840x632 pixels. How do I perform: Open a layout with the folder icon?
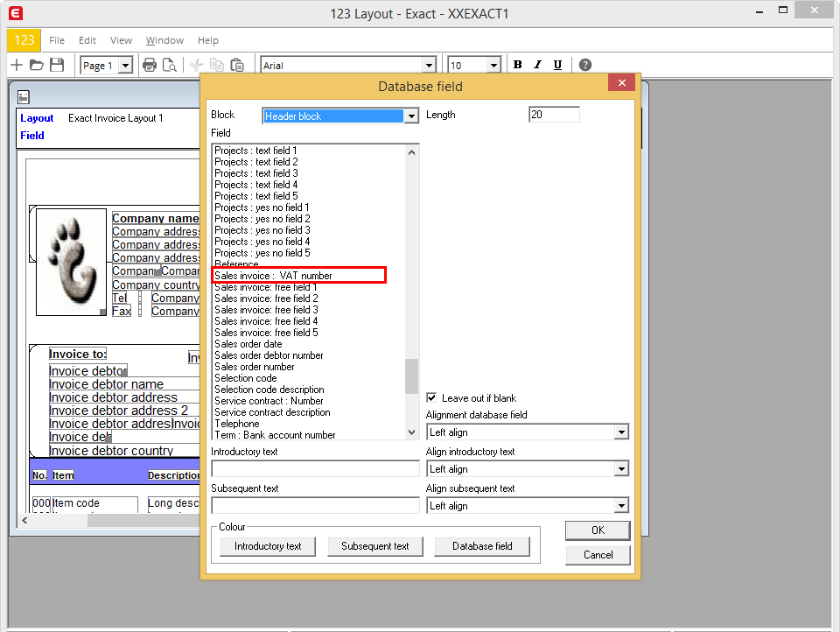click(37, 65)
